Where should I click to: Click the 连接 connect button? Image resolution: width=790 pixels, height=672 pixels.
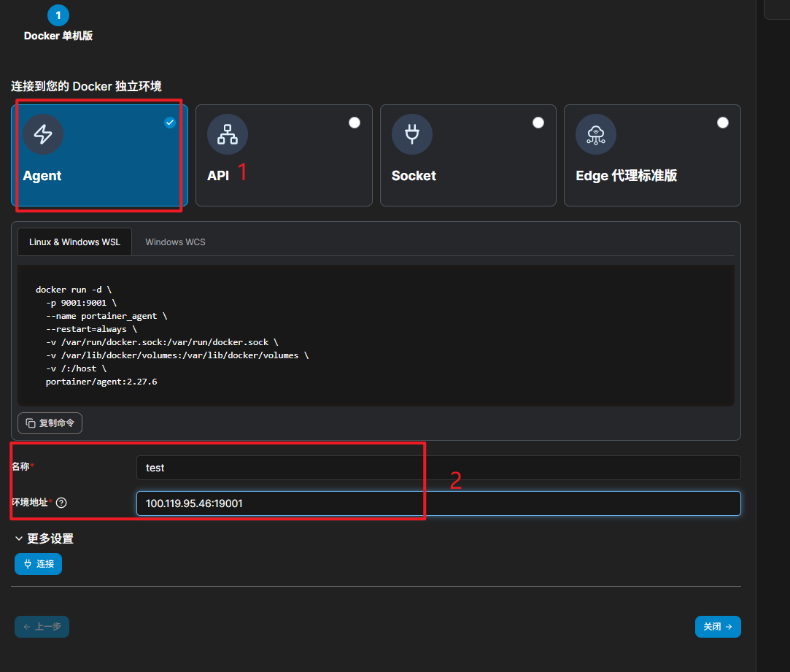point(38,563)
